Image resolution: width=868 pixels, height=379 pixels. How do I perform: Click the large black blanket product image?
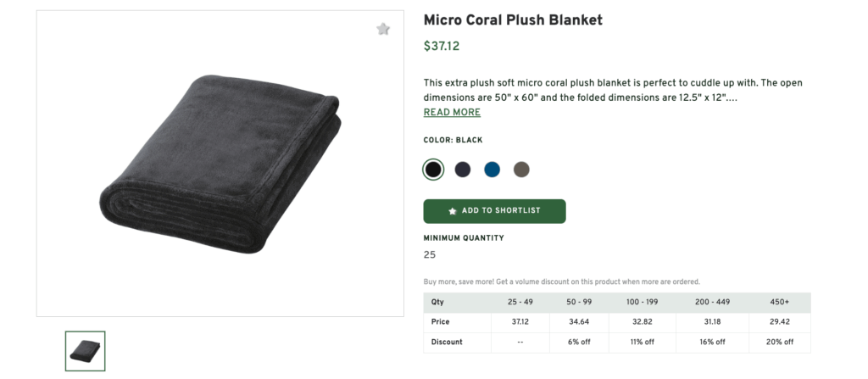pyautogui.click(x=220, y=164)
